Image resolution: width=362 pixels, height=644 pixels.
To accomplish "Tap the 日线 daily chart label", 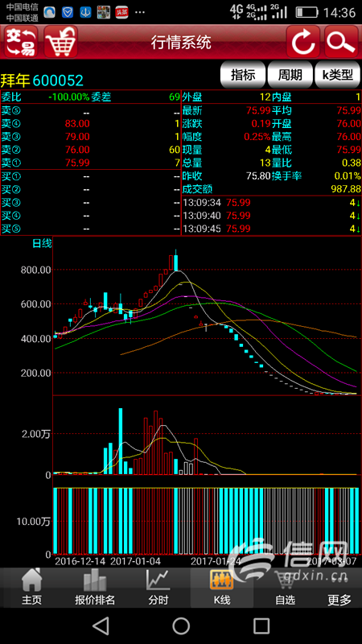I will pyautogui.click(x=43, y=244).
